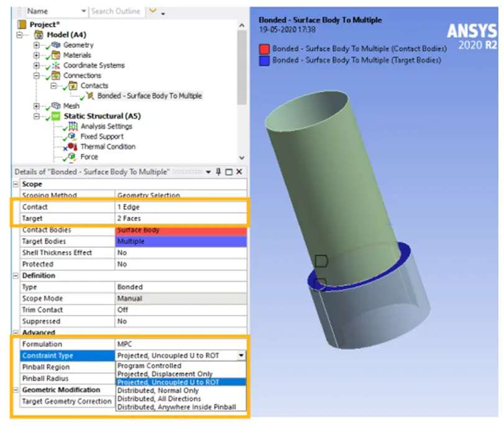The height and width of the screenshot is (427, 504).
Task: Click the red Contact Bodies color cell
Action: tap(181, 230)
